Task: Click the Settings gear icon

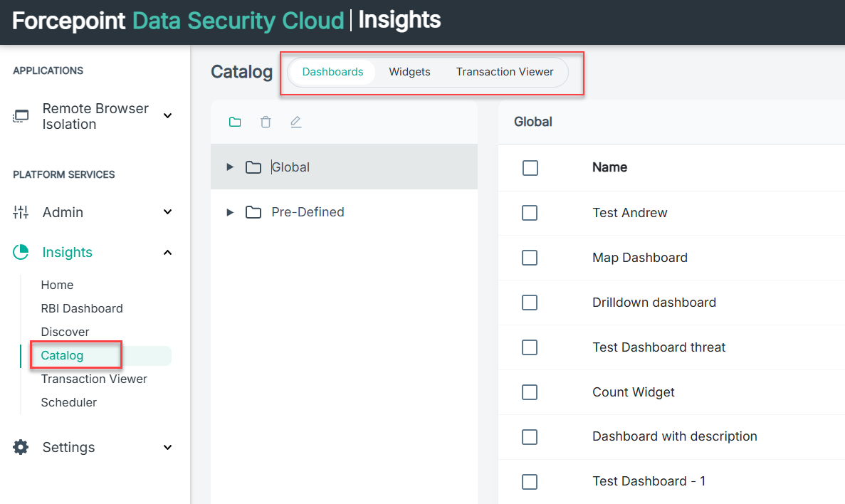Action: coord(21,447)
